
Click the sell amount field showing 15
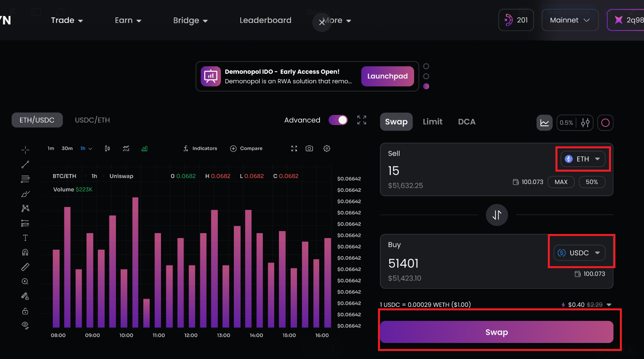pos(443,171)
